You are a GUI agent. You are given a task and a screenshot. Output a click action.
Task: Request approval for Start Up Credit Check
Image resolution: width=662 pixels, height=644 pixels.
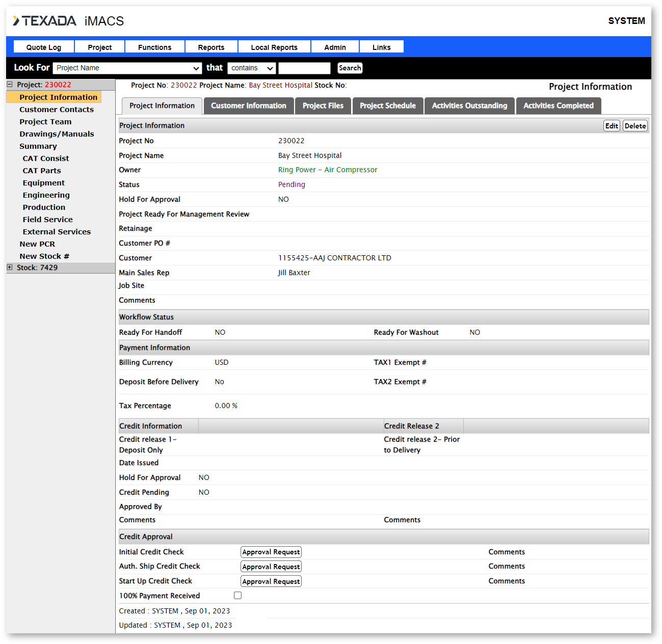point(271,581)
